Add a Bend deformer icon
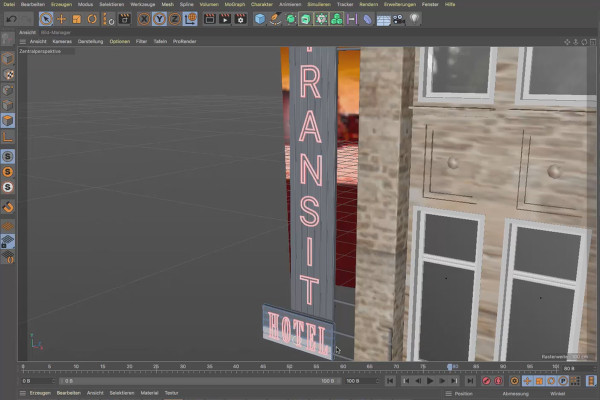 [367, 19]
